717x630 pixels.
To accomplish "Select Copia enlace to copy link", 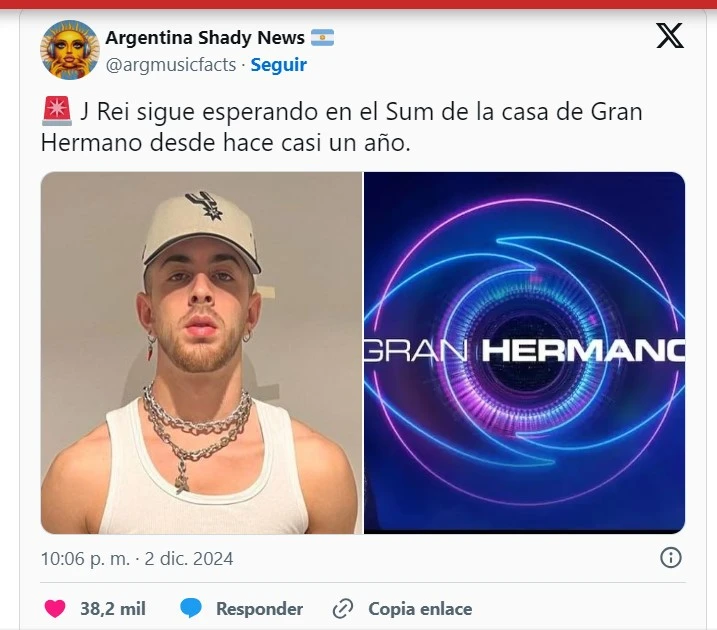I will (420, 609).
